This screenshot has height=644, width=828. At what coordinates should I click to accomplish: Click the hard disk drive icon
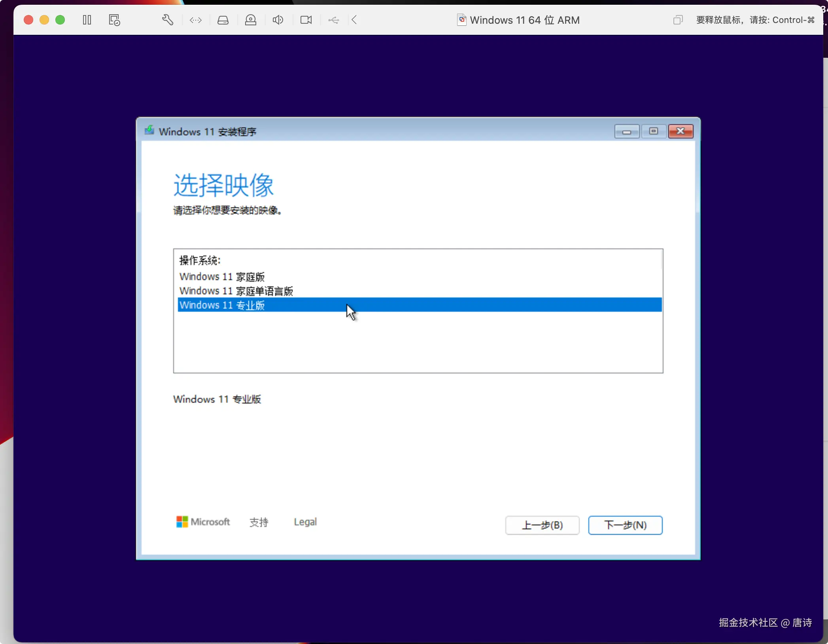[223, 20]
